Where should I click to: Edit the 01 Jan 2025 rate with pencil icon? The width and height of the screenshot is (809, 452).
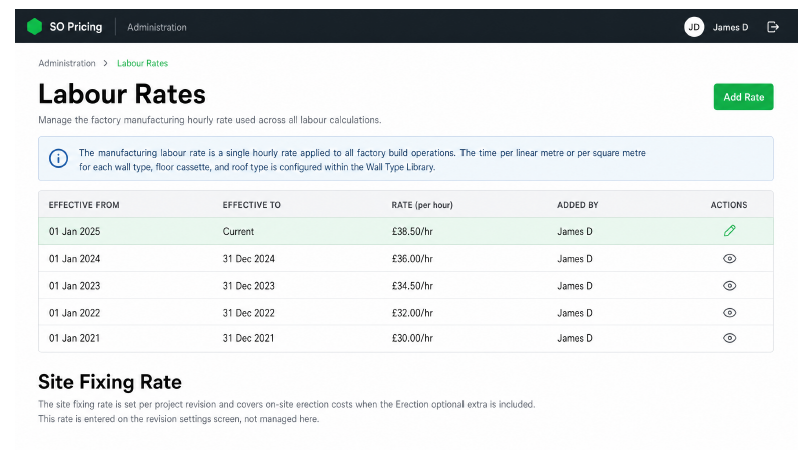click(x=729, y=231)
